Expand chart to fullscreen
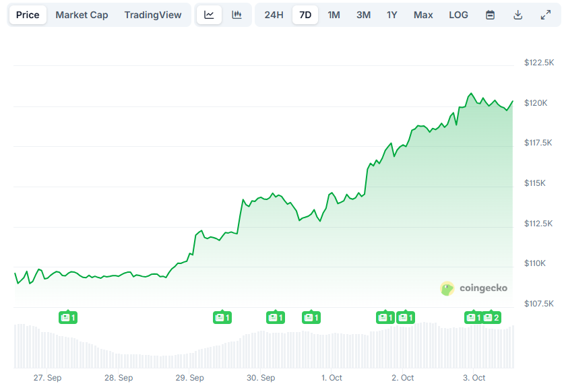This screenshot has height=392, width=564. point(545,15)
